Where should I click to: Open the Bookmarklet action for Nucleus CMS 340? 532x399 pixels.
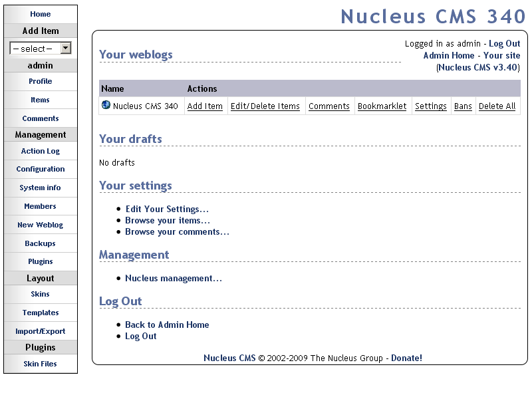(382, 106)
